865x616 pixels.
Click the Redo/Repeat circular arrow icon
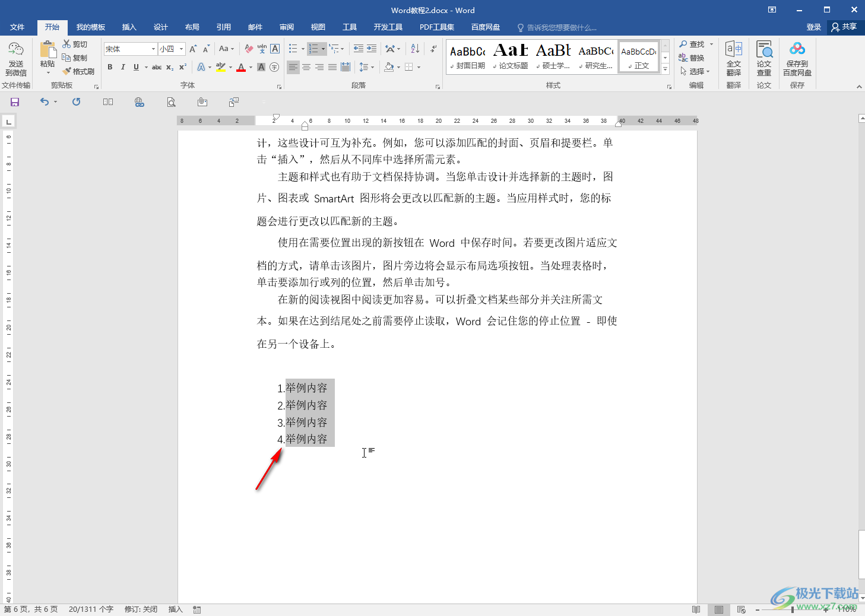pos(76,102)
